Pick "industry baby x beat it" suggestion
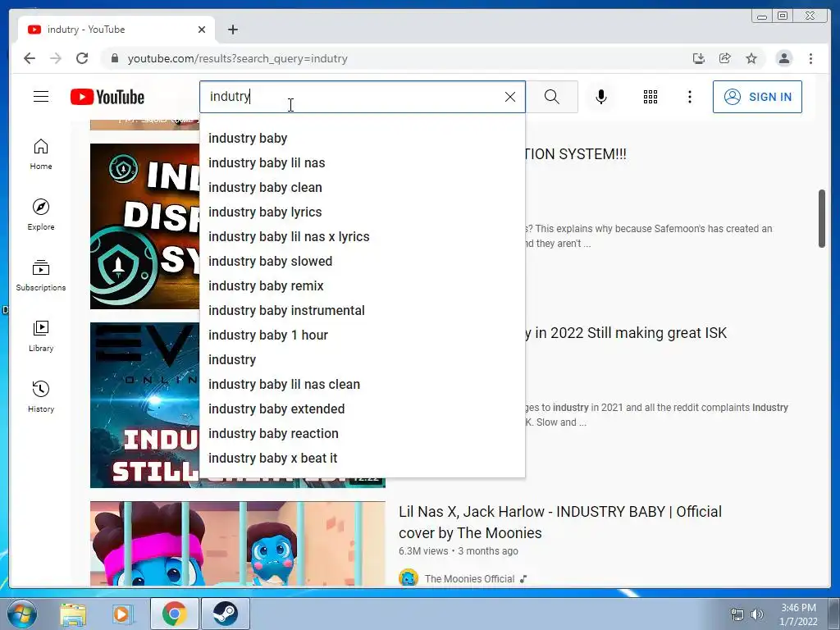Image resolution: width=840 pixels, height=630 pixels. 362,459
